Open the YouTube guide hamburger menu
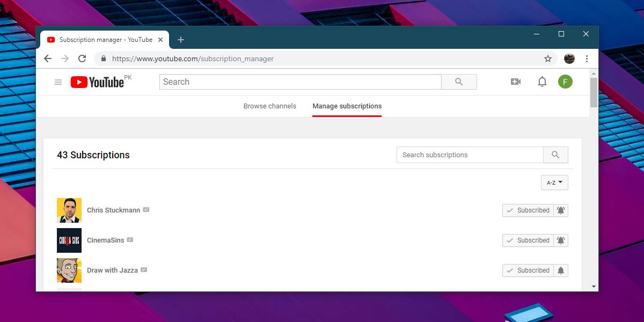The image size is (644, 322). coord(58,82)
